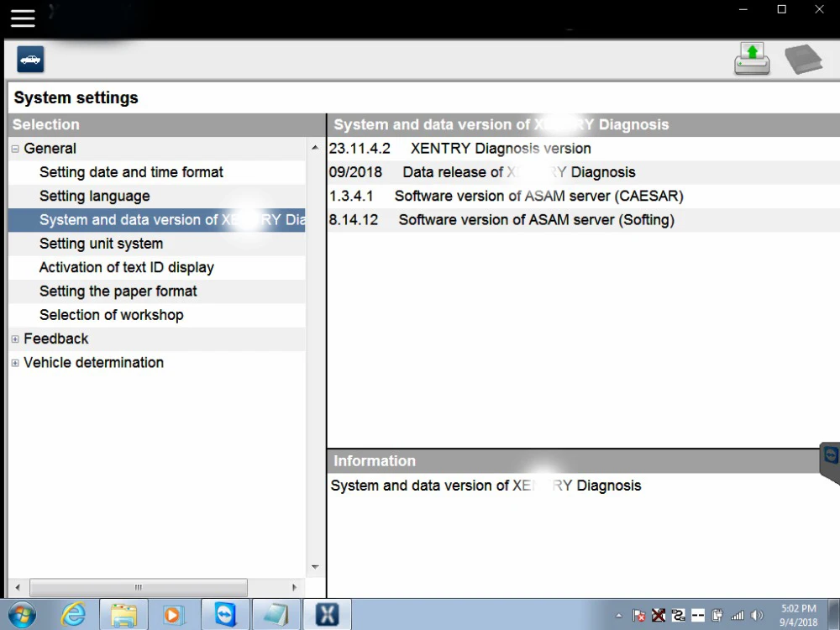Click the XENTRY Diagnosis version row
This screenshot has width=840, height=630.
[584, 149]
